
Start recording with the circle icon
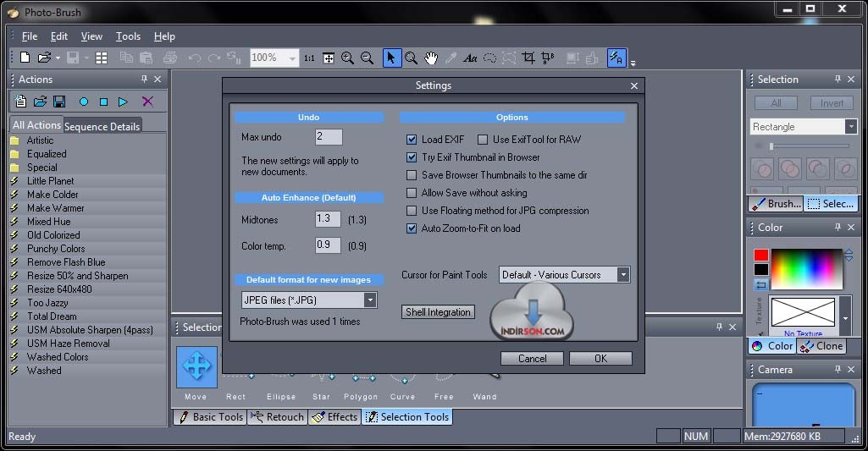tap(84, 102)
